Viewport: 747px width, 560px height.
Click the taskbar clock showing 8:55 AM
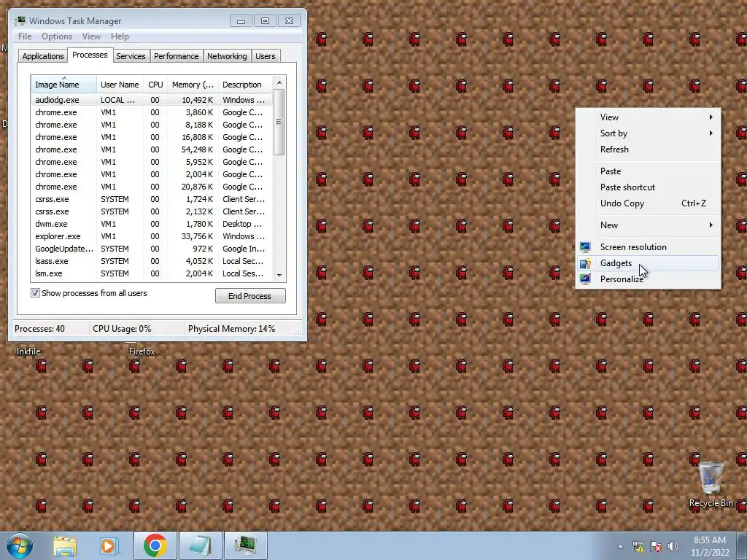click(710, 546)
